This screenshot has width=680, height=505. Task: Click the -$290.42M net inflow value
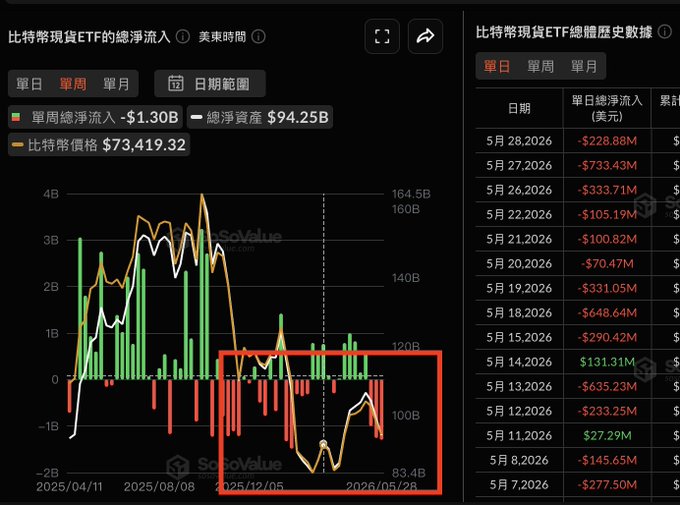tap(607, 337)
